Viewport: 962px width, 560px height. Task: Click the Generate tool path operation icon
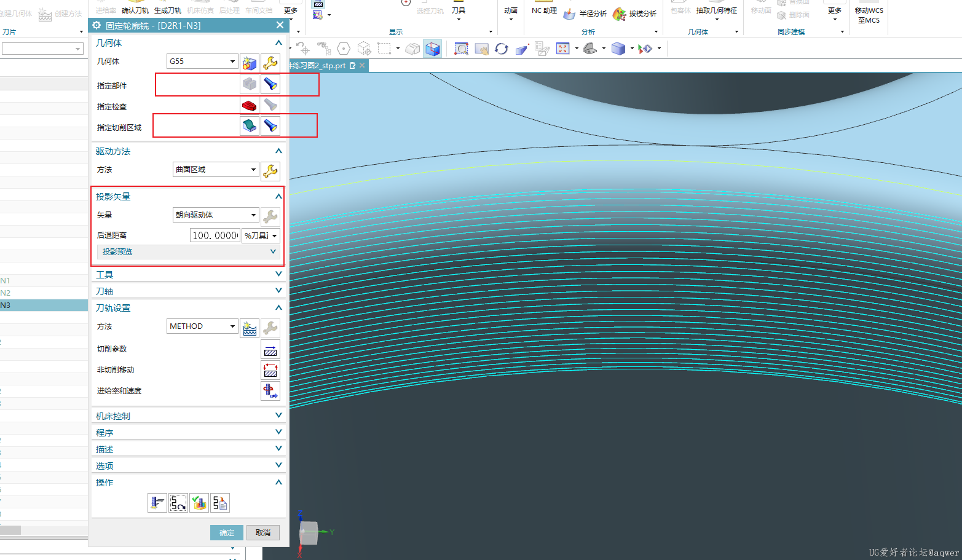coord(157,503)
